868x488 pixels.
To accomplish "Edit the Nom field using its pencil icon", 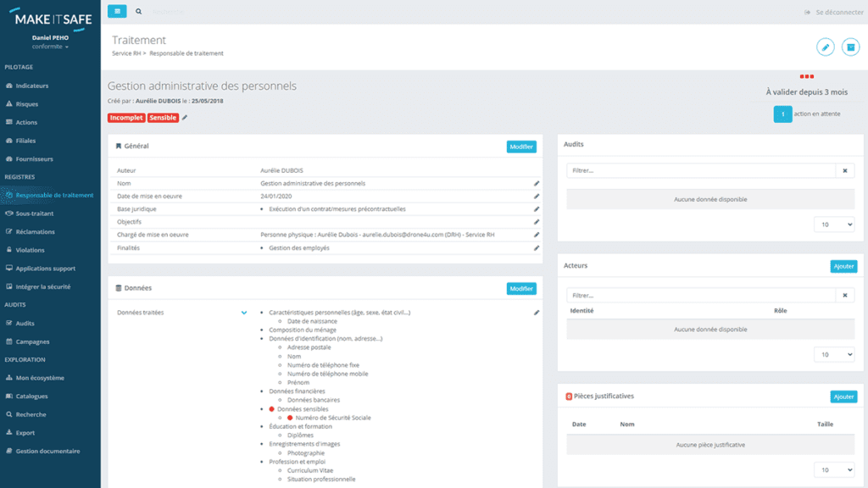I will click(x=537, y=183).
